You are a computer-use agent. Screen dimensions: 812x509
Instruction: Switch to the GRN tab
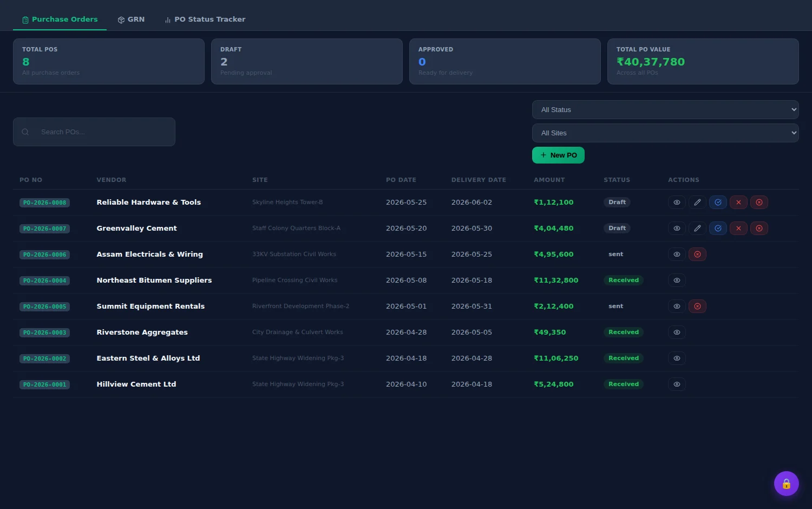point(131,19)
